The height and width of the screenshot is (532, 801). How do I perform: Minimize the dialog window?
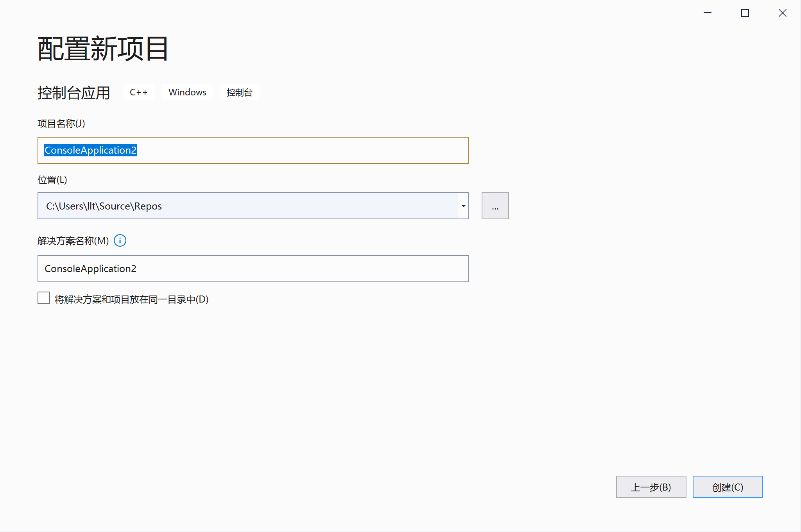click(x=708, y=13)
